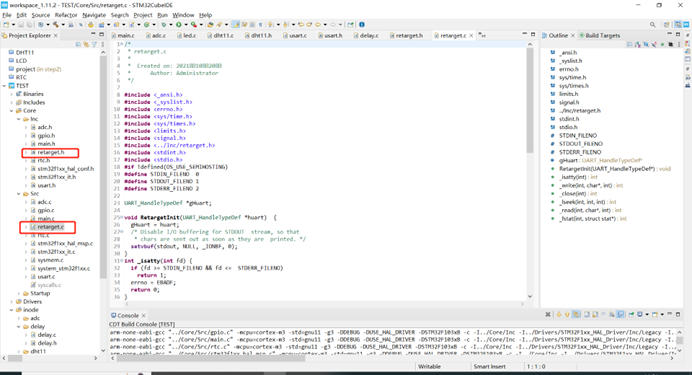This screenshot has width=692, height=375.
Task: Switch to the Build Targets tab
Action: [600, 35]
